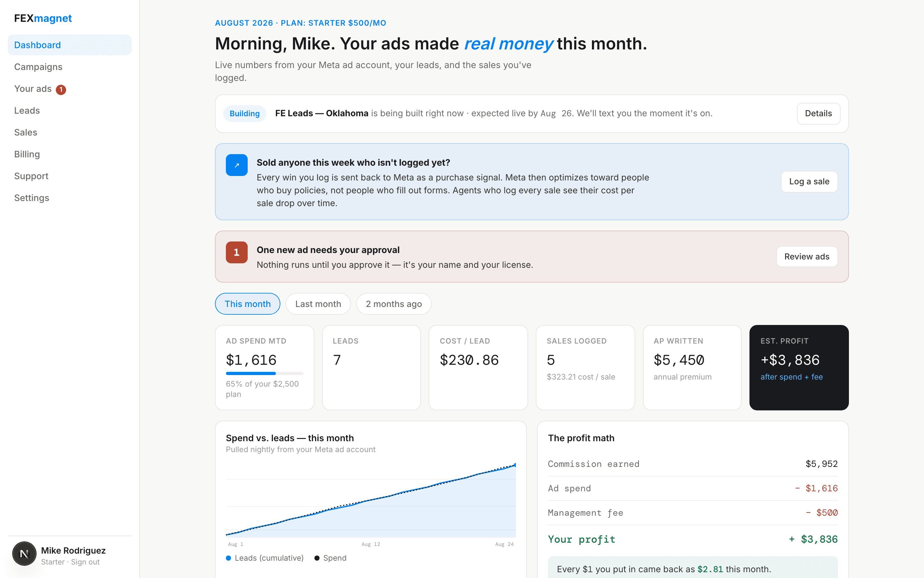The image size is (924, 578).
Task: Click the Management fee amount $500
Action: pyautogui.click(x=821, y=512)
